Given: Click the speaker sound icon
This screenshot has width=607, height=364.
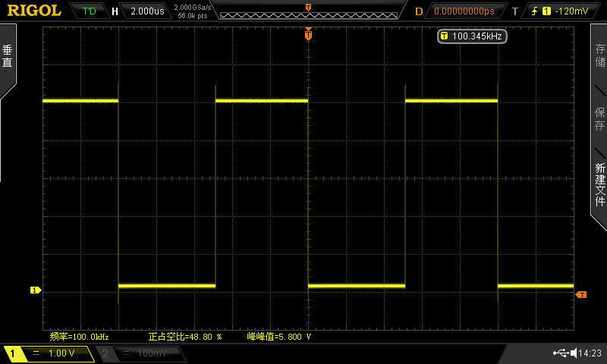Looking at the screenshot, I should click(x=574, y=353).
